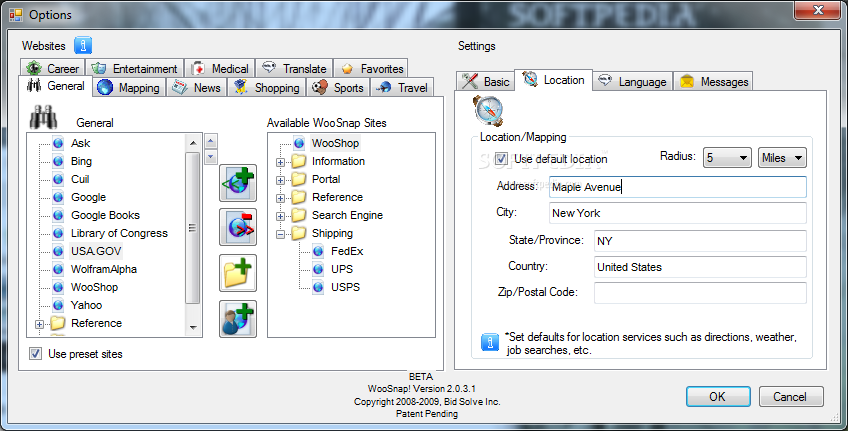The image size is (848, 431).
Task: Click the globe icon beside FedEx
Action: 319,251
